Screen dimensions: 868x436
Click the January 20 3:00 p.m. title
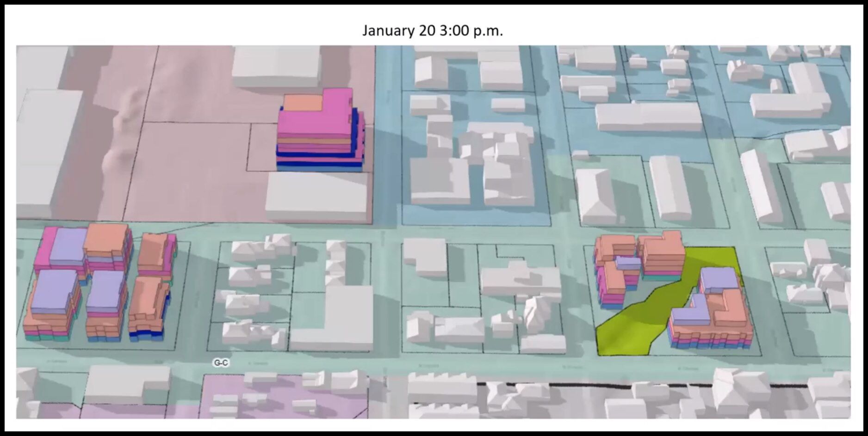pyautogui.click(x=432, y=31)
